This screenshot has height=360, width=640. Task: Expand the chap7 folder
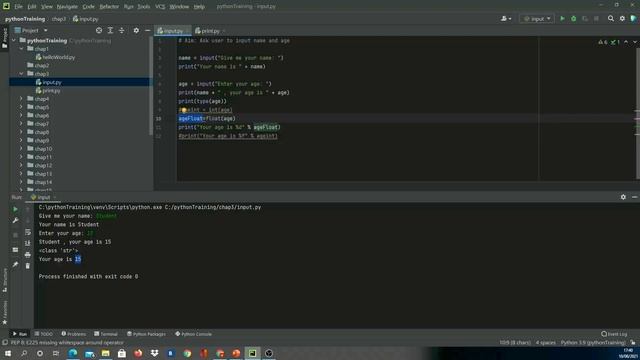22,124
